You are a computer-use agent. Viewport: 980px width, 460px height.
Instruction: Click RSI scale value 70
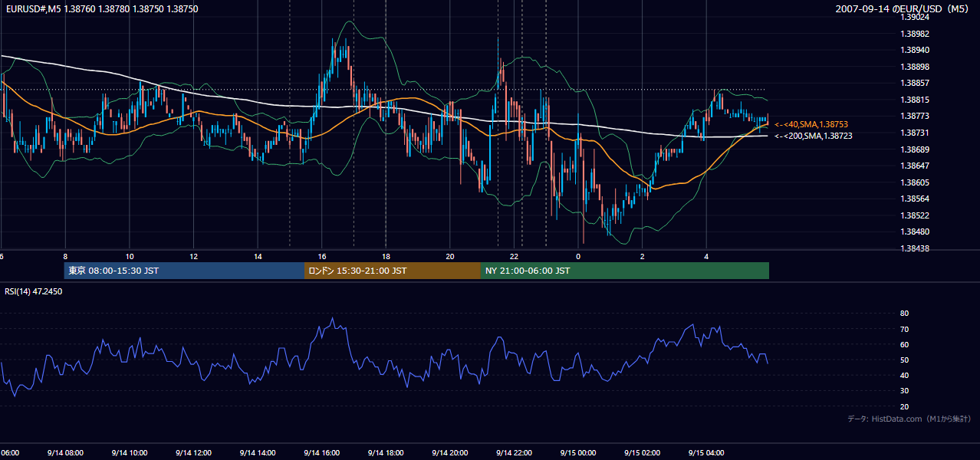tap(904, 329)
